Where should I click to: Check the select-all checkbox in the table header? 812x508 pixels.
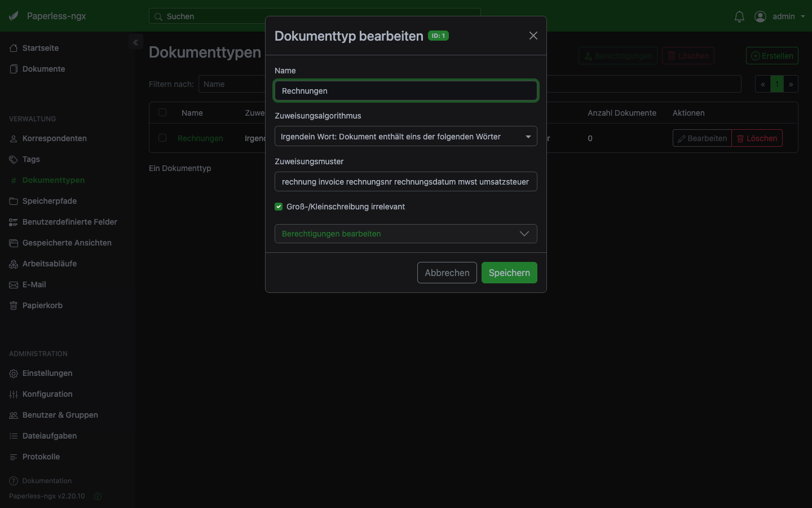162,113
